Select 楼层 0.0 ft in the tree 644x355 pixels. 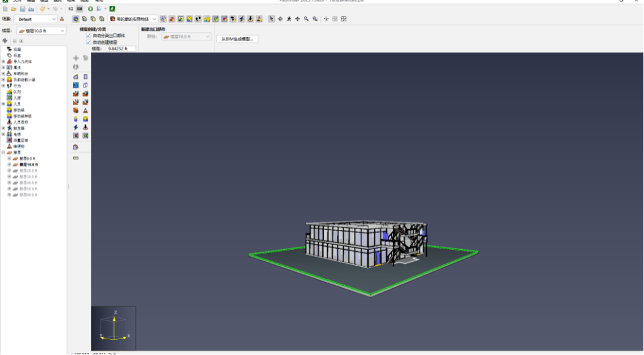[27, 158]
